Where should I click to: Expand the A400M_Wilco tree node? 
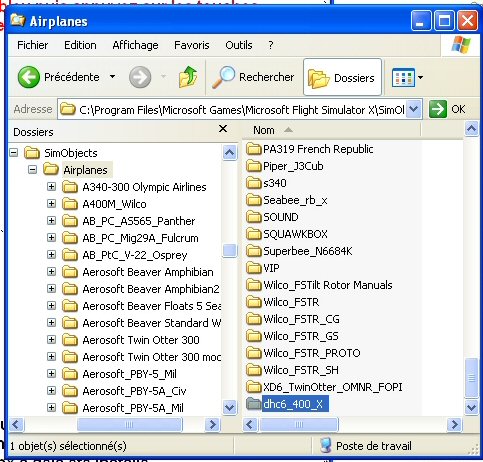tap(51, 204)
